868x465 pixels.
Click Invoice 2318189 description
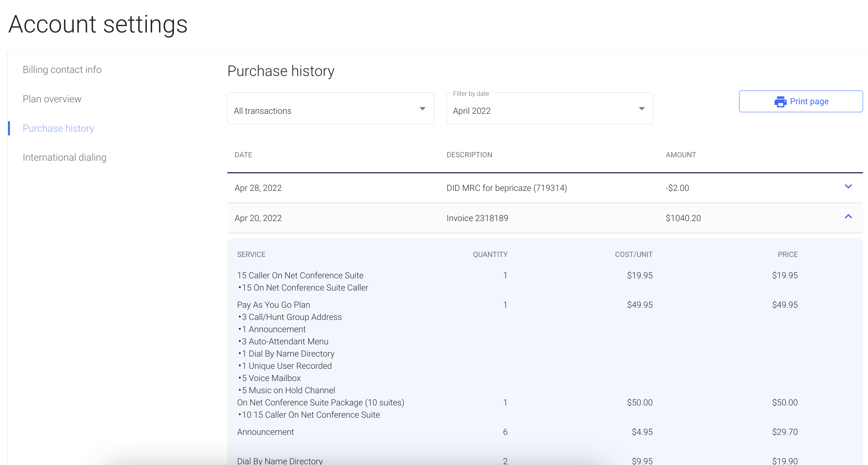(477, 218)
